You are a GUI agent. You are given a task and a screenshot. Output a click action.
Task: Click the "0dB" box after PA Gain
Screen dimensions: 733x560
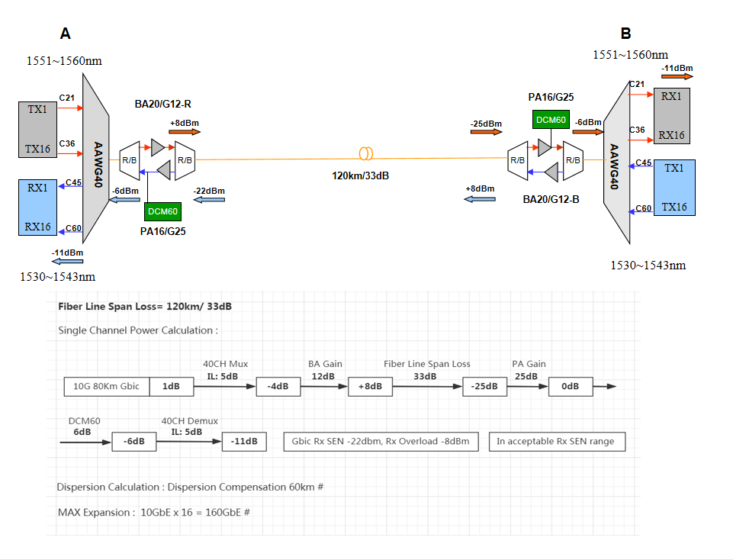(571, 387)
